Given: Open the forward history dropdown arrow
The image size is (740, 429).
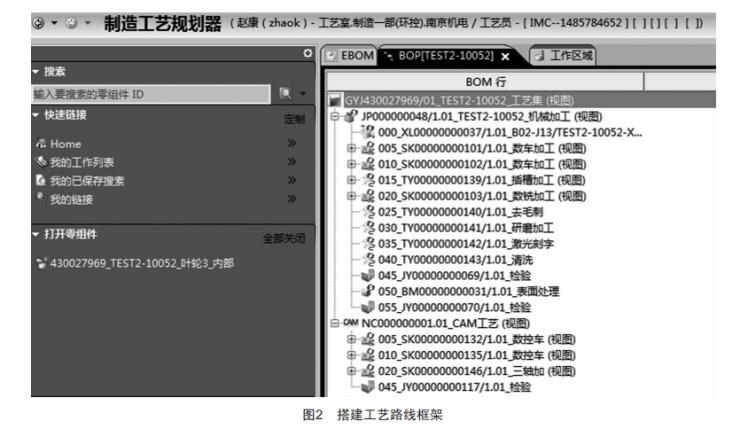Looking at the screenshot, I should pos(87,23).
